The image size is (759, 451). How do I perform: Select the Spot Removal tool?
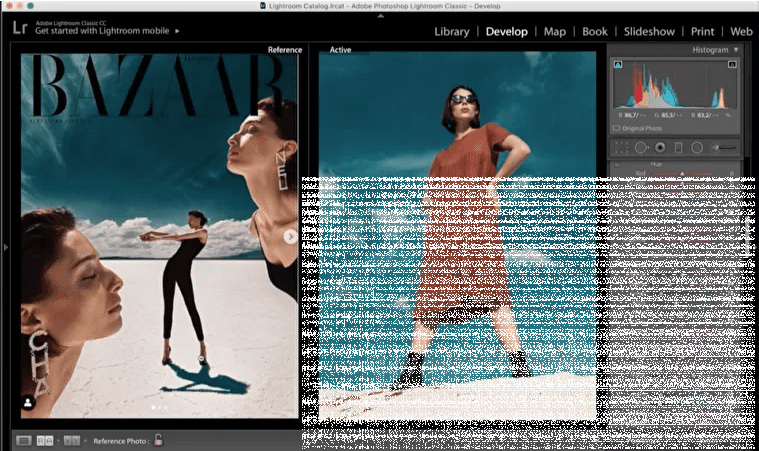pos(641,148)
